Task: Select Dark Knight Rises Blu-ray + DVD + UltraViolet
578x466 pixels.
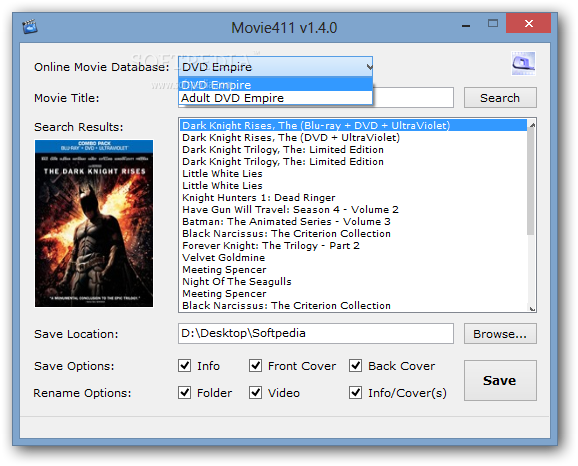Action: pos(353,125)
